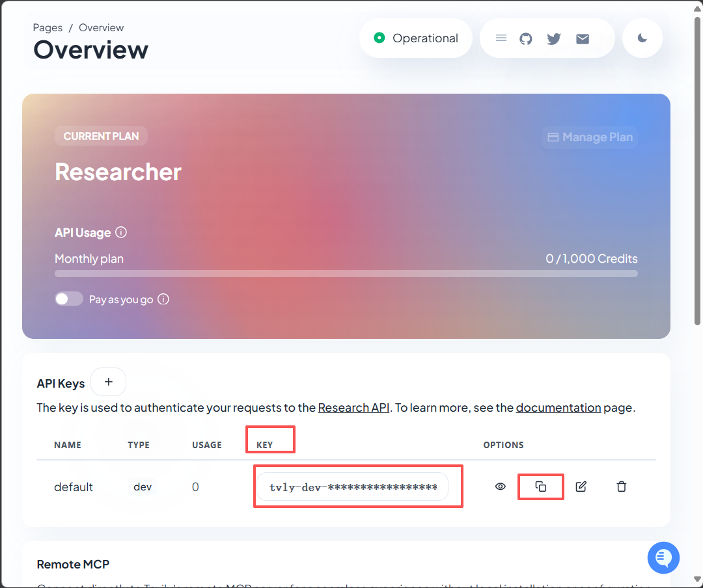The height and width of the screenshot is (588, 703).
Task: Click the USAGE column header
Action: point(207,445)
